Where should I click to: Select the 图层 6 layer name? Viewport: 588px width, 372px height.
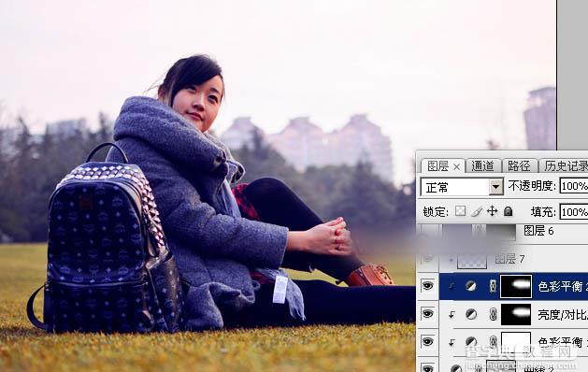click(x=538, y=231)
